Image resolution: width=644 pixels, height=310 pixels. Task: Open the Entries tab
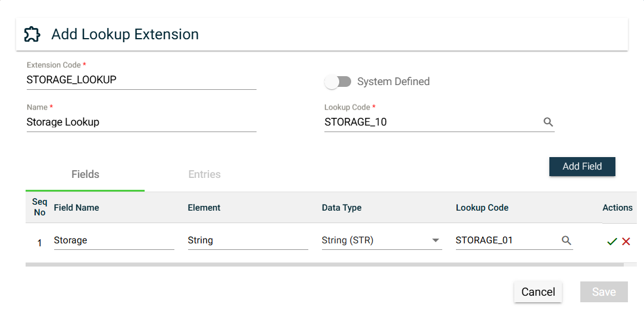pyautogui.click(x=204, y=174)
